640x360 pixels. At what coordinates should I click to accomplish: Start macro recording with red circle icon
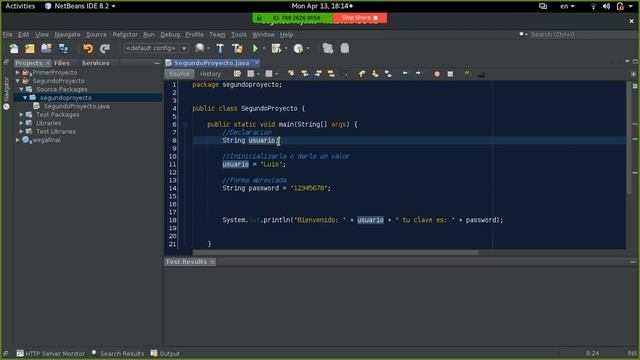pyautogui.click(x=437, y=74)
